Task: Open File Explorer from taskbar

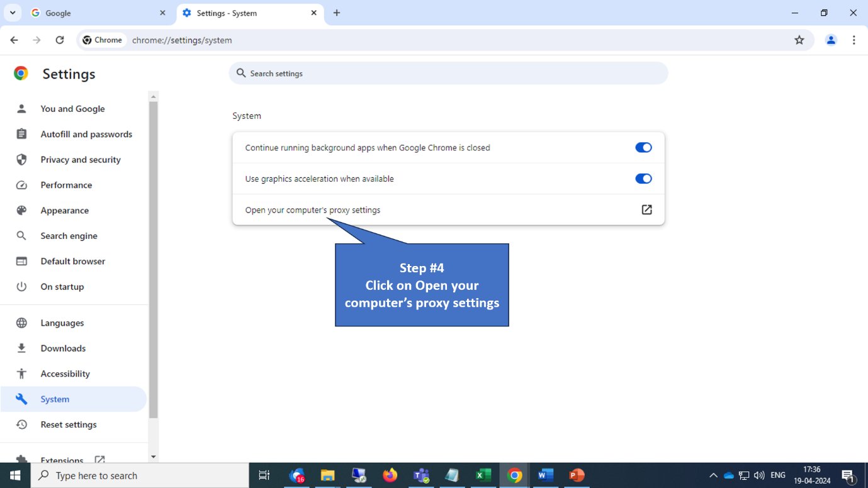Action: (x=327, y=475)
